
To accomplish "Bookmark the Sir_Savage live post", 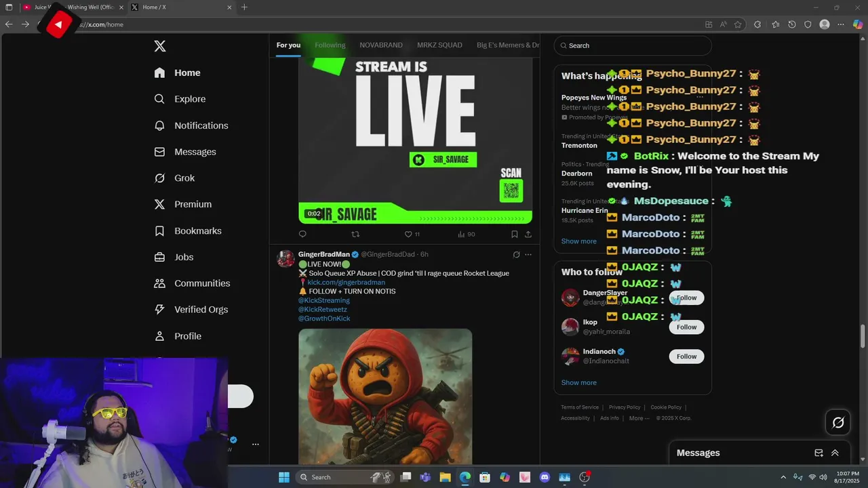I will [514, 235].
